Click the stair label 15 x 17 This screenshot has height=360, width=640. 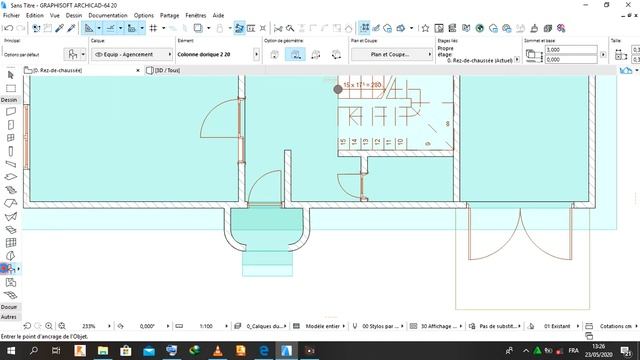click(x=362, y=85)
